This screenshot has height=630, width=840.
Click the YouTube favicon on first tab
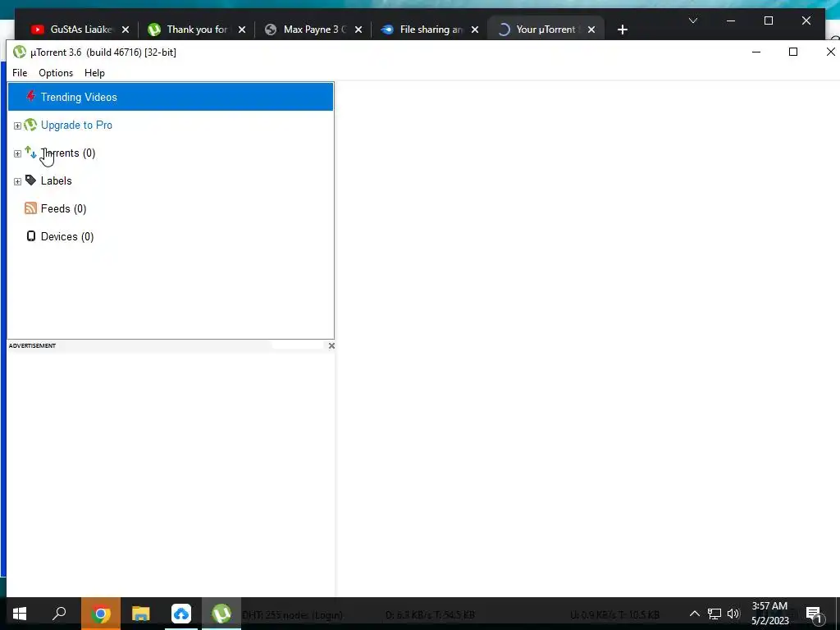pyautogui.click(x=37, y=30)
